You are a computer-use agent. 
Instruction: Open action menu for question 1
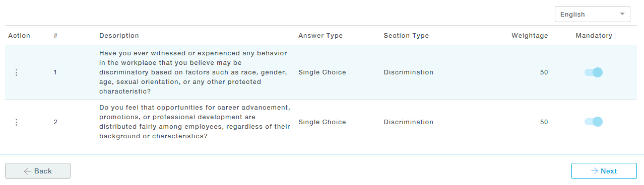tap(16, 72)
